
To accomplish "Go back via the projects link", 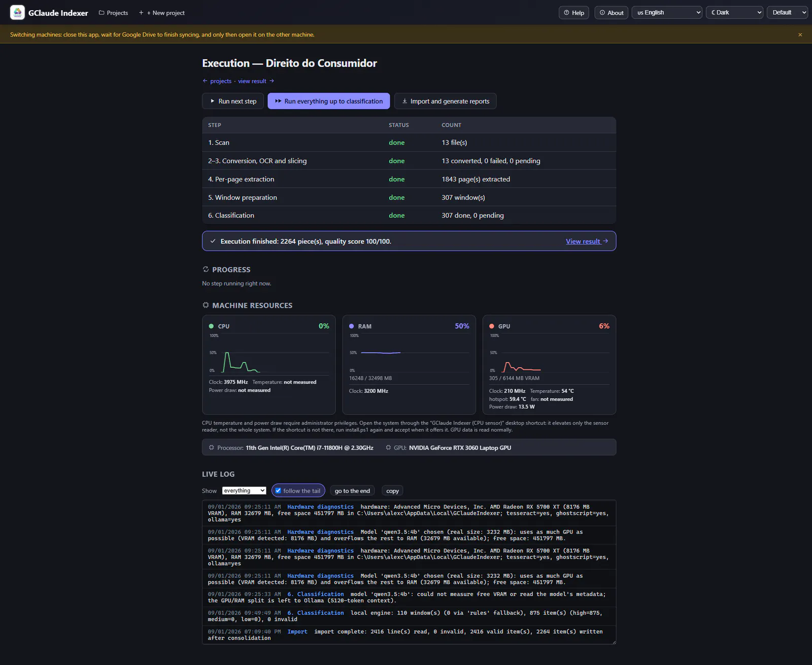I will click(221, 81).
